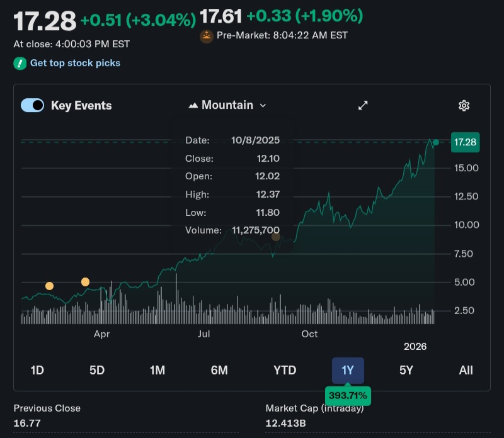
Task: Switch to the 6M range
Action: [x=219, y=370]
